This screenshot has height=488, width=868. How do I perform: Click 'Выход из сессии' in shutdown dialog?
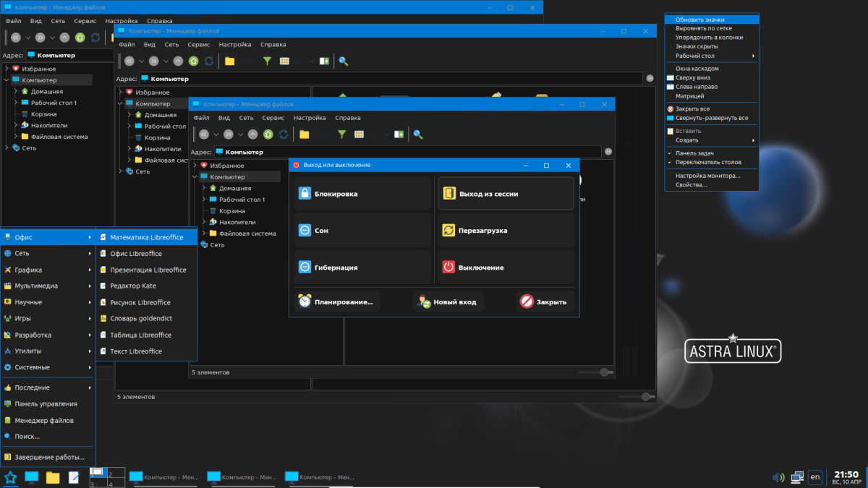tap(506, 194)
